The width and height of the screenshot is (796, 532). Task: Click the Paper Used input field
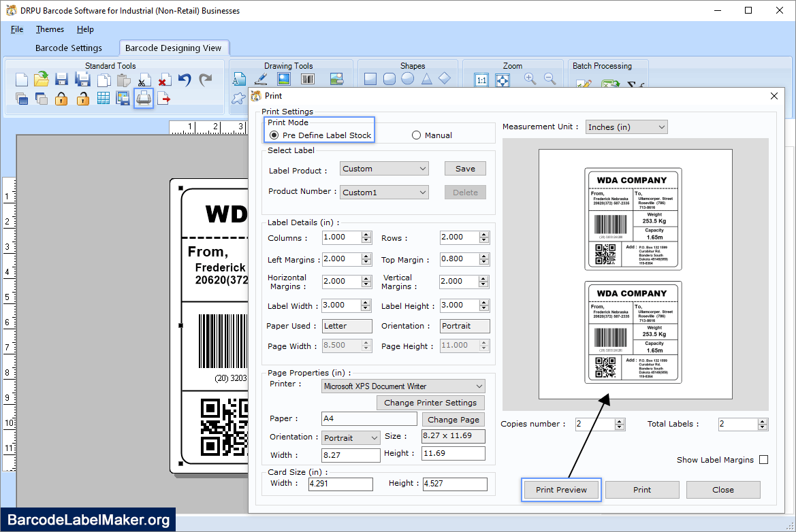pos(346,326)
